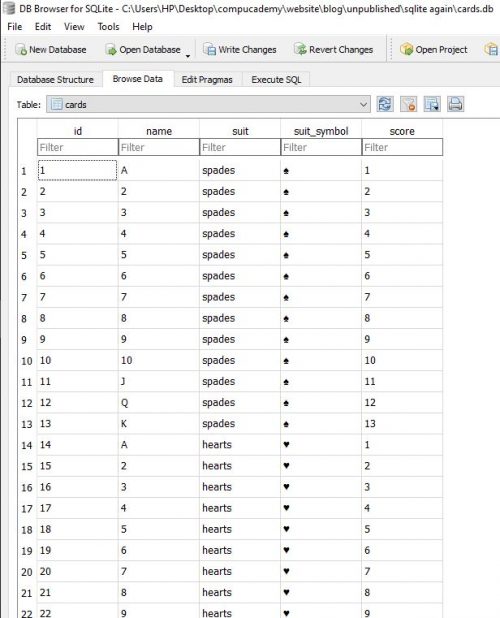Click the clear all filters icon
Screen dimensions: 500x618
(408, 104)
